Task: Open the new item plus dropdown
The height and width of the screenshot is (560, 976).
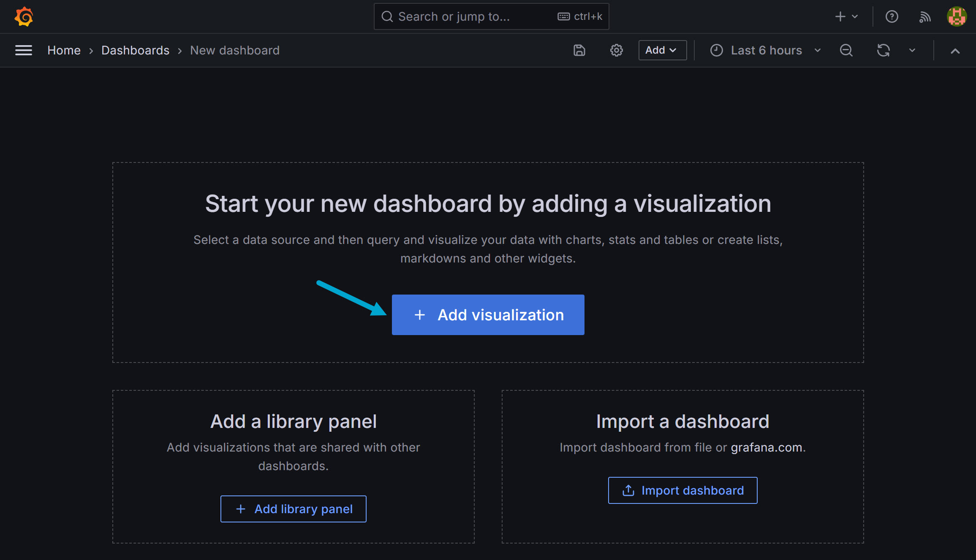Action: click(x=846, y=16)
